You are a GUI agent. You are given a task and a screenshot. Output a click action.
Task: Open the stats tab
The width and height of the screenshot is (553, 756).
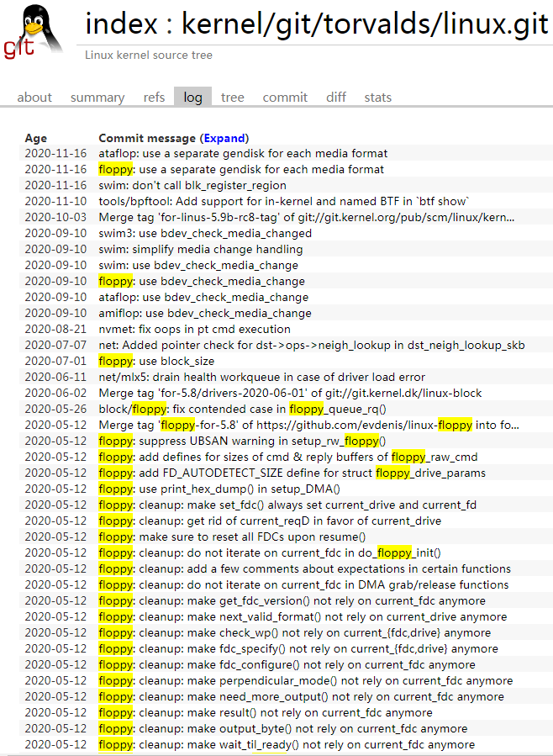coord(377,98)
